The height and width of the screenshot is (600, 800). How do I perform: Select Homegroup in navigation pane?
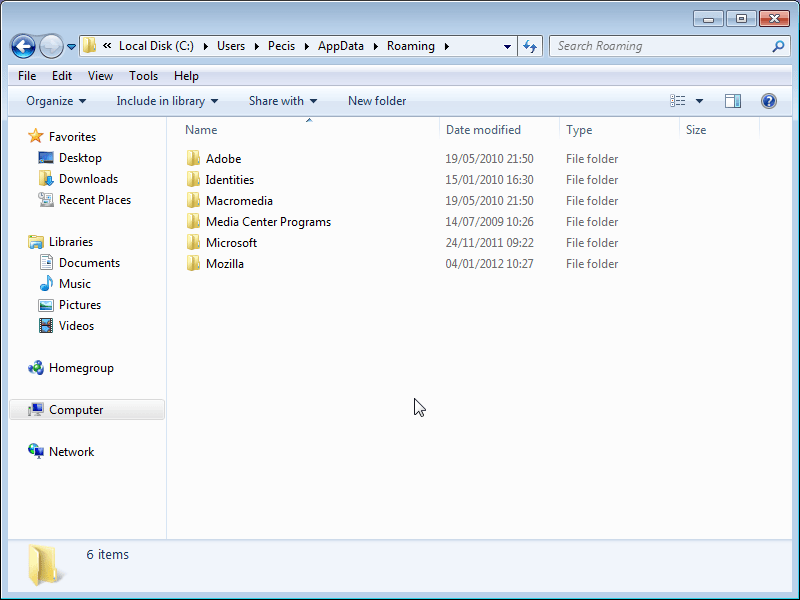pyautogui.click(x=81, y=367)
